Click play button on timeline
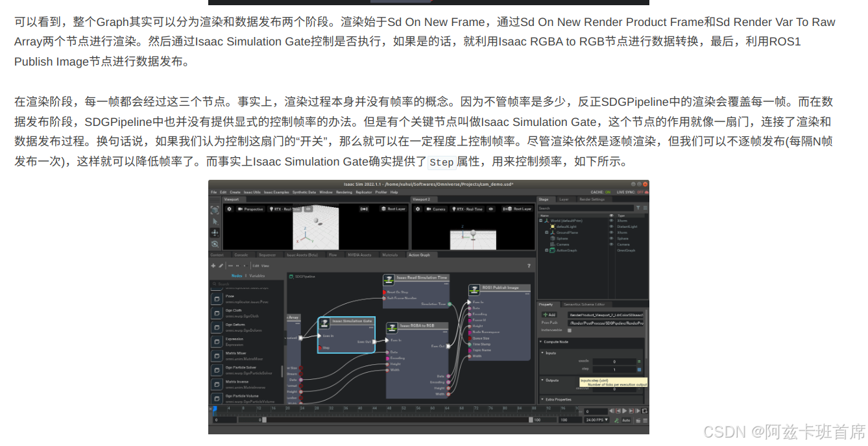 [624, 411]
